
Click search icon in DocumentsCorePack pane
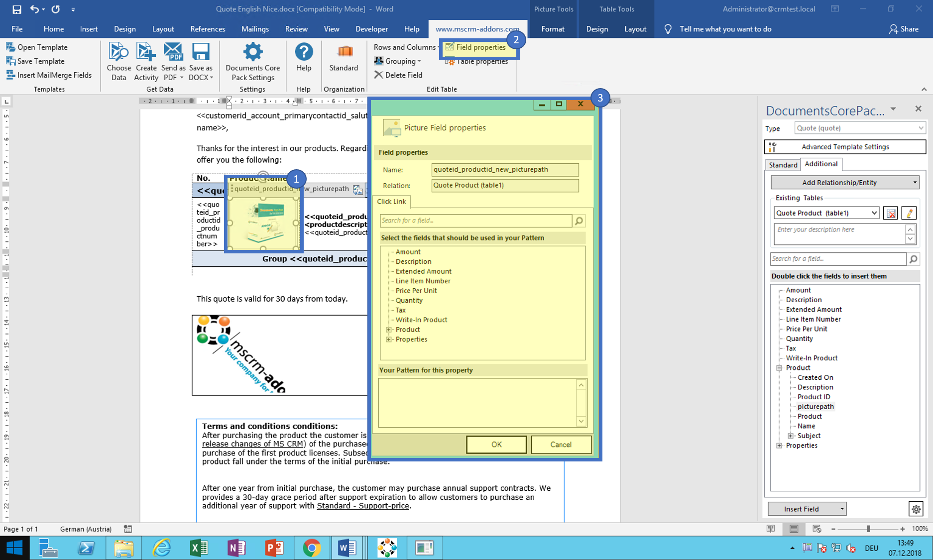tap(913, 259)
